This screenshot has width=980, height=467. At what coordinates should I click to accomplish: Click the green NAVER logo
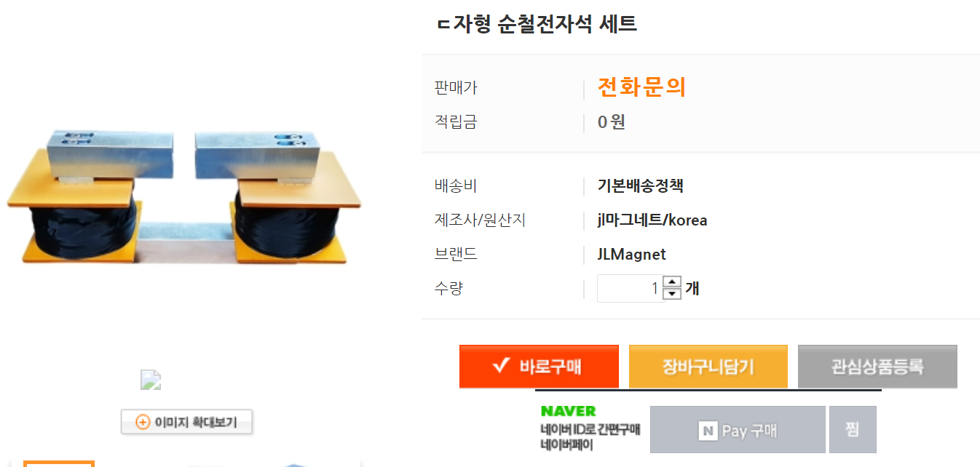[568, 411]
